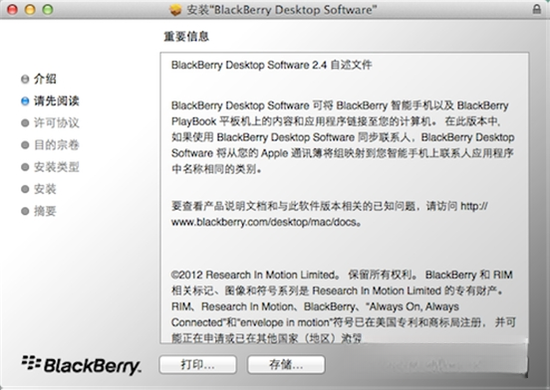Click the lock icon in the title bar

pyautogui.click(x=537, y=9)
